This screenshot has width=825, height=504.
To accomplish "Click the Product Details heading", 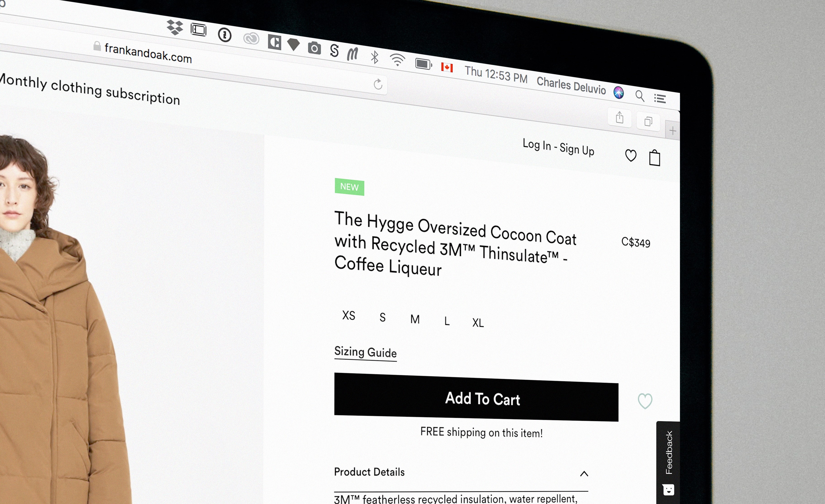I will [369, 472].
